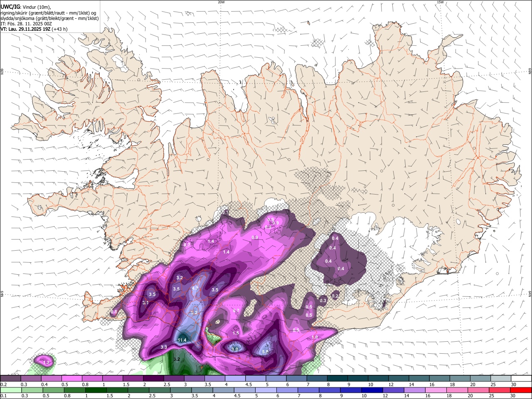Click the 0.8 number in bottom legend row
This screenshot has height=399, width=532.
[x=67, y=395]
